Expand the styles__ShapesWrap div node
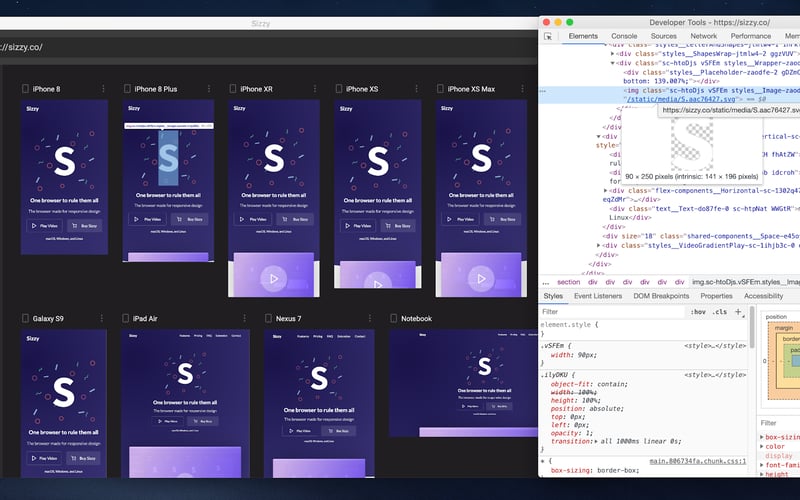This screenshot has width=800, height=500. pyautogui.click(x=614, y=54)
